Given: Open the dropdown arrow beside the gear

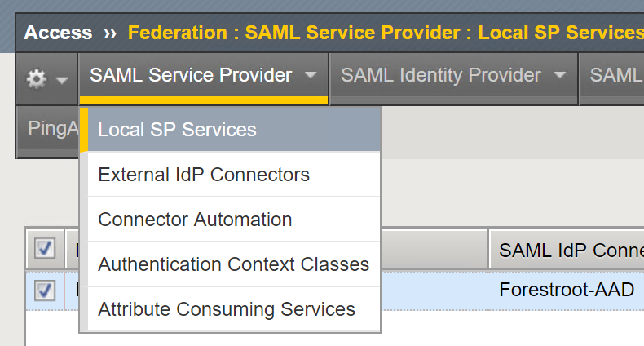Looking at the screenshot, I should [x=62, y=80].
